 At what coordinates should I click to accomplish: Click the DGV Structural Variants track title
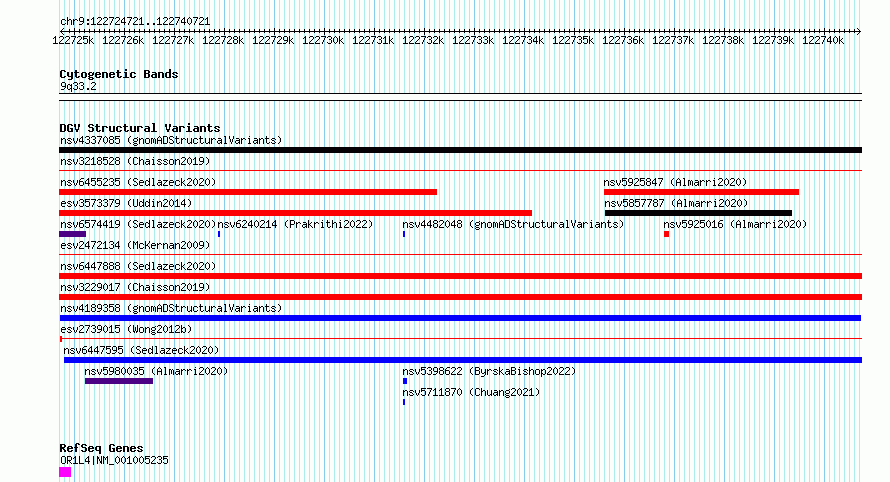(x=140, y=128)
